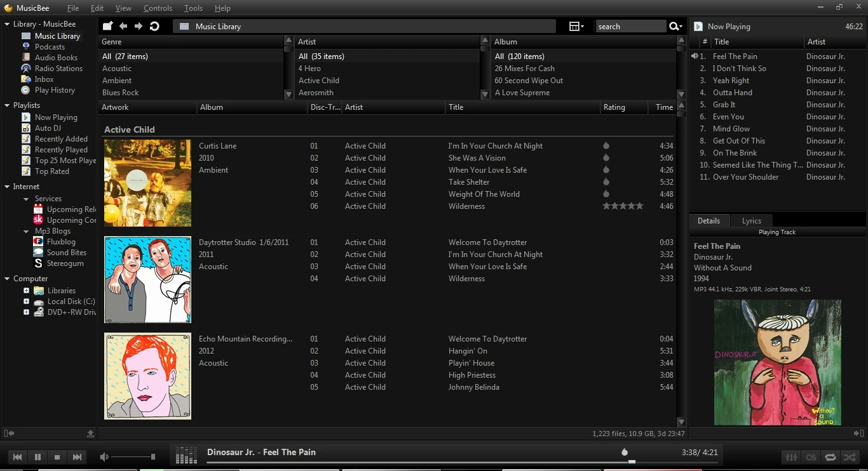Screen dimensions: 868x471
Task: Toggle shuffle mode
Action: click(x=850, y=457)
